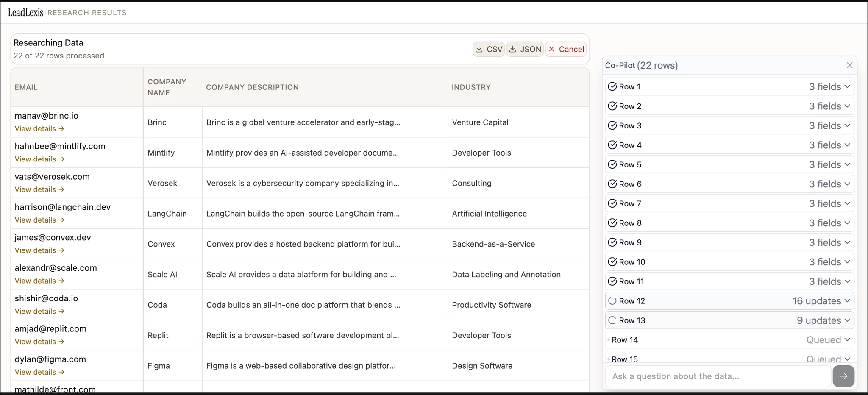This screenshot has width=868, height=395.
Task: Click the Row 10 completed check icon
Action: 612,262
